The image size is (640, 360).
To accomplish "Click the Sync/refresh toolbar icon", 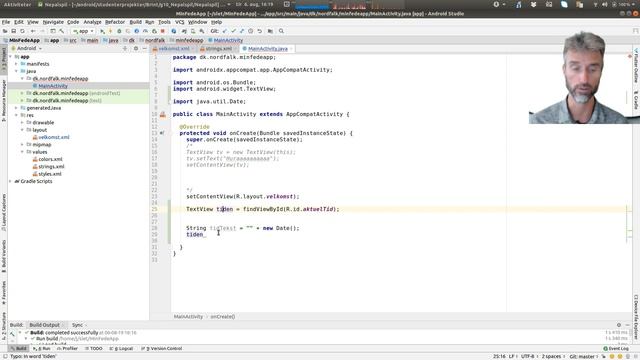I will 22,31.
